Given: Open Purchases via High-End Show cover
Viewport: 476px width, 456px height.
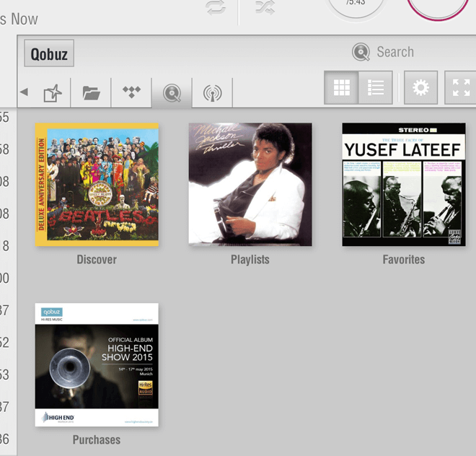Looking at the screenshot, I should (97, 364).
